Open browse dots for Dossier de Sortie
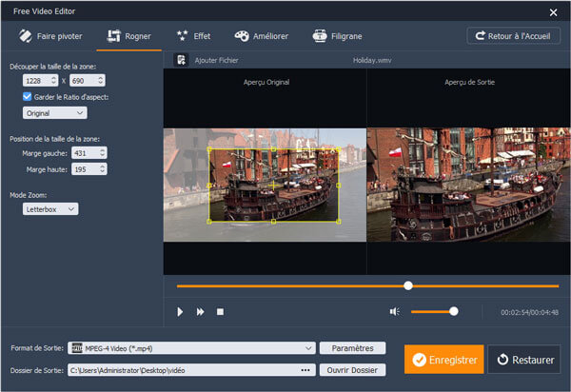This screenshot has width=571, height=392. coord(305,369)
